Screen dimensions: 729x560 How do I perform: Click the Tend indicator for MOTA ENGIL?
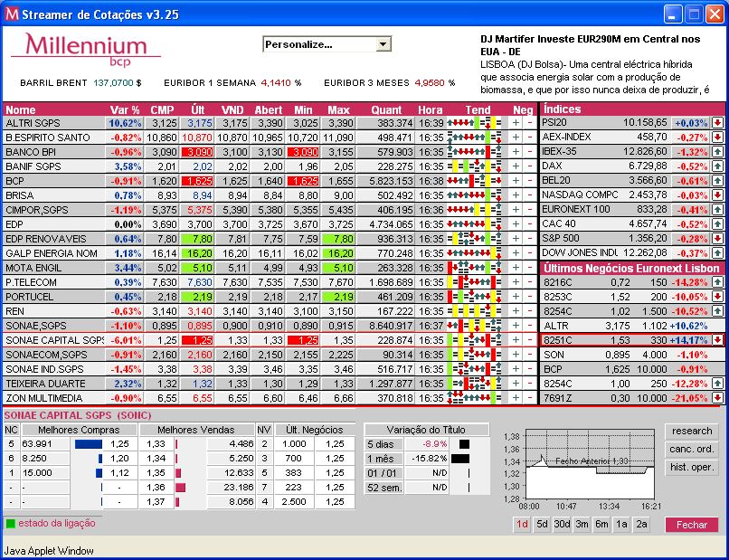[474, 268]
